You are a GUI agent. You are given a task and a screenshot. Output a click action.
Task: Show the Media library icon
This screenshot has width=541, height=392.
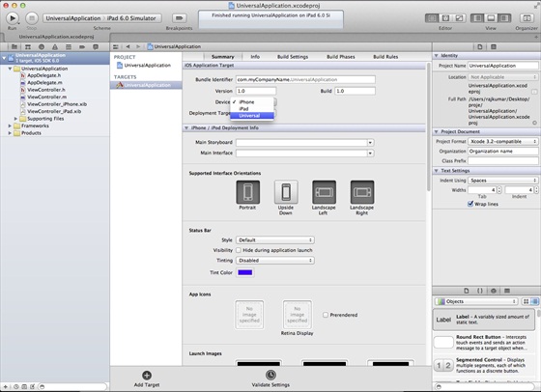pos(507,291)
